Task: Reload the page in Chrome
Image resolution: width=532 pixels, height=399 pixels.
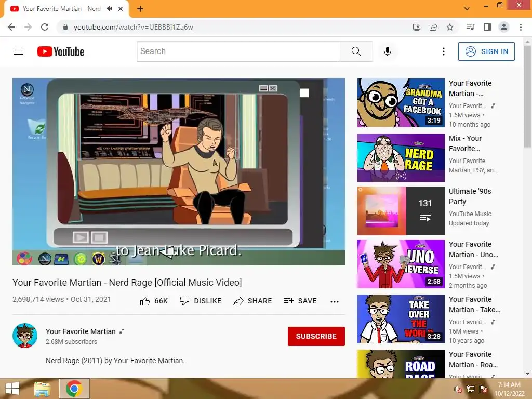Action: click(45, 27)
